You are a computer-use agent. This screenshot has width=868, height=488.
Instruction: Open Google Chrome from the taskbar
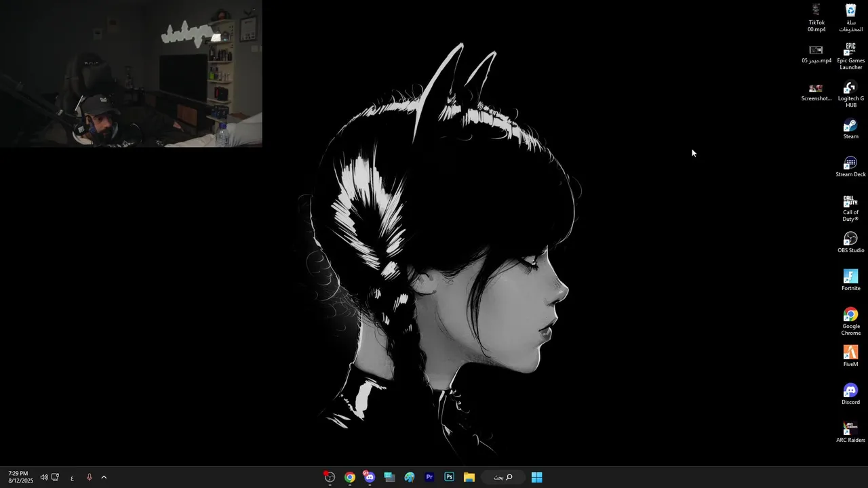[350, 477]
